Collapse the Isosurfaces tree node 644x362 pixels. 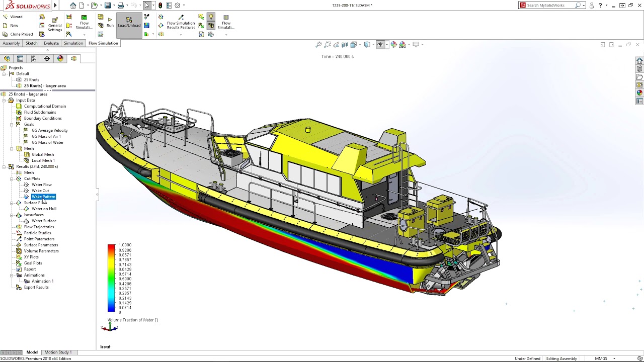[12, 215]
